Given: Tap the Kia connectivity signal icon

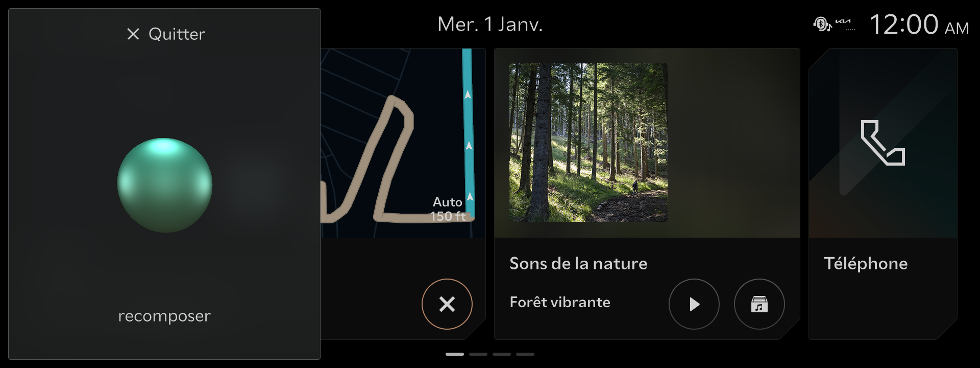Looking at the screenshot, I should point(845,24).
